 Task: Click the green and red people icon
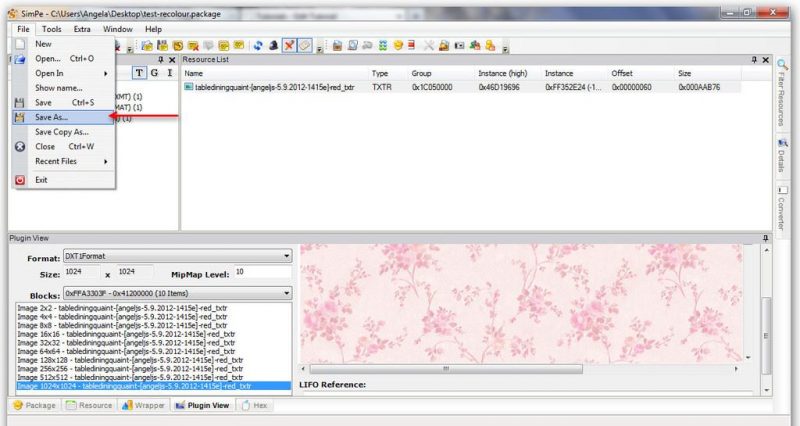(475, 46)
